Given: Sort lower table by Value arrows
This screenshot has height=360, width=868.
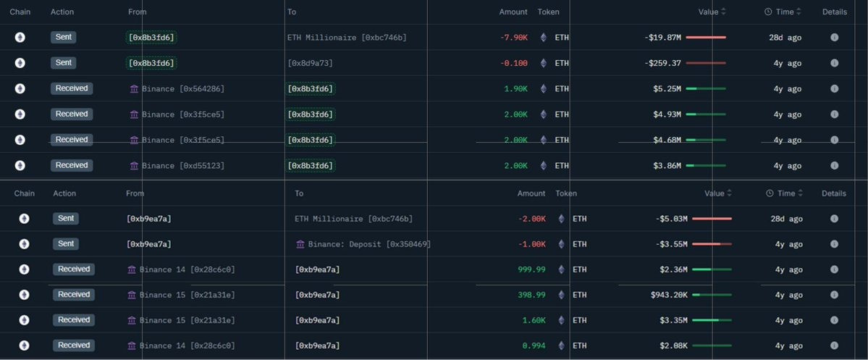Looking at the screenshot, I should (729, 193).
